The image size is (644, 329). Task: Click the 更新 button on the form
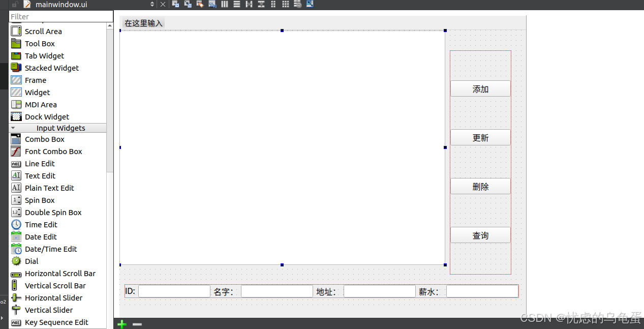point(480,138)
